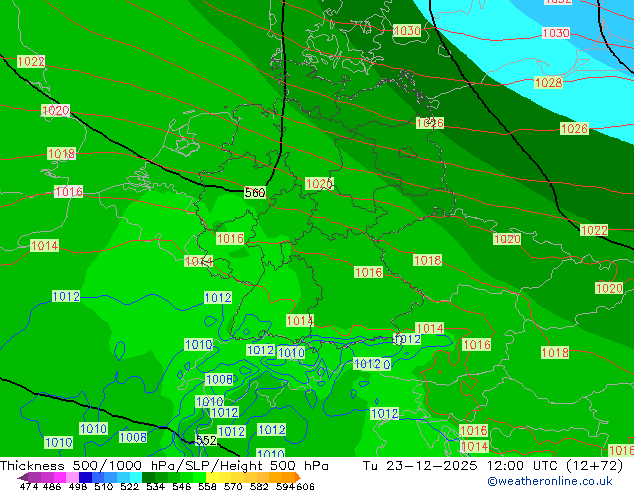Image resolution: width=634 pixels, height=490 pixels.
Task: Pick the bright magenta swatch in the legend
Action: pyautogui.click(x=60, y=477)
